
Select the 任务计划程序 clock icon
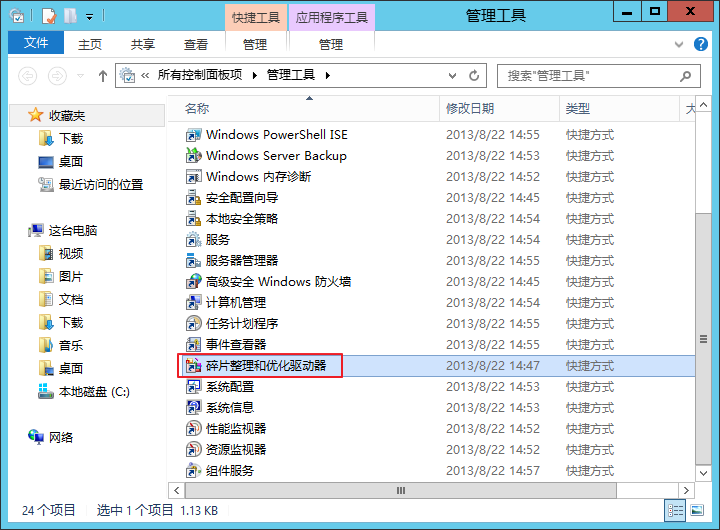point(193,324)
